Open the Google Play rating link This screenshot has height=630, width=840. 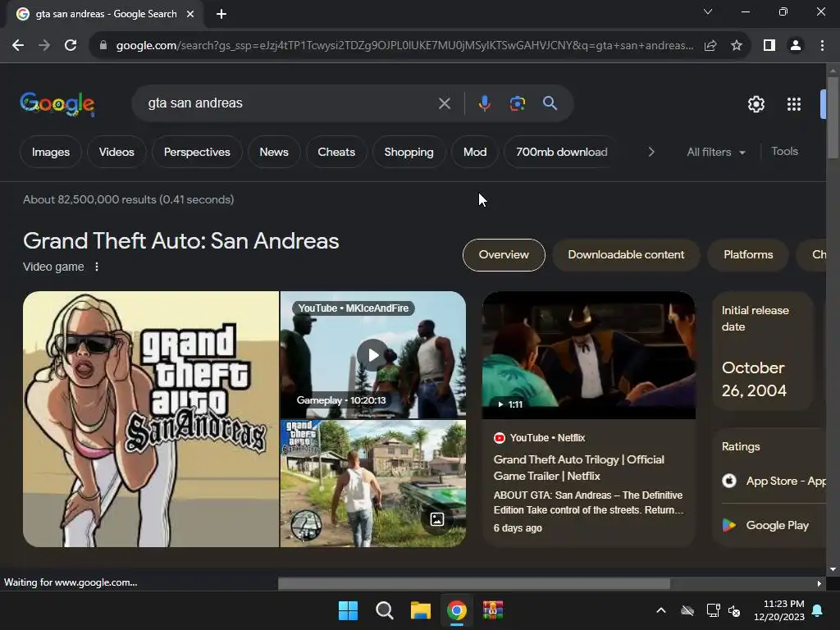[x=765, y=526]
